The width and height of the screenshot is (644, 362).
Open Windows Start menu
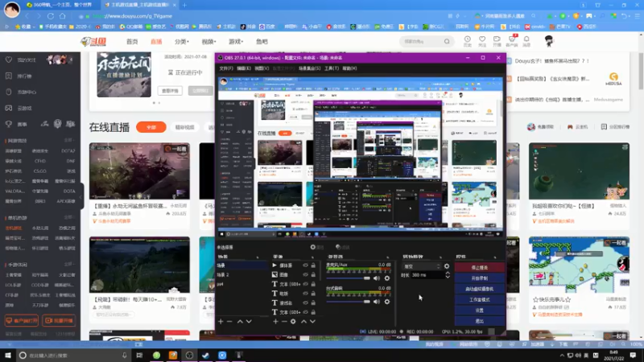tap(8, 355)
